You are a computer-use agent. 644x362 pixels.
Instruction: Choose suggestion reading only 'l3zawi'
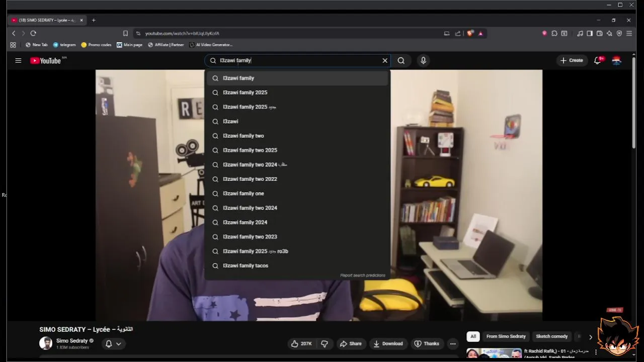(x=297, y=121)
